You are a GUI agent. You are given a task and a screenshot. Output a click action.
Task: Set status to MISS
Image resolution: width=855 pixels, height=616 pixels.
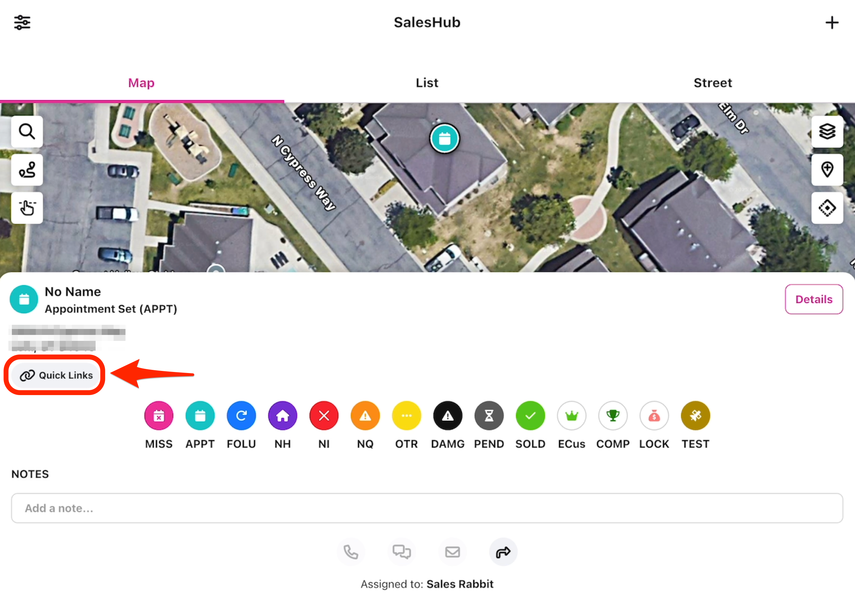pos(159,415)
